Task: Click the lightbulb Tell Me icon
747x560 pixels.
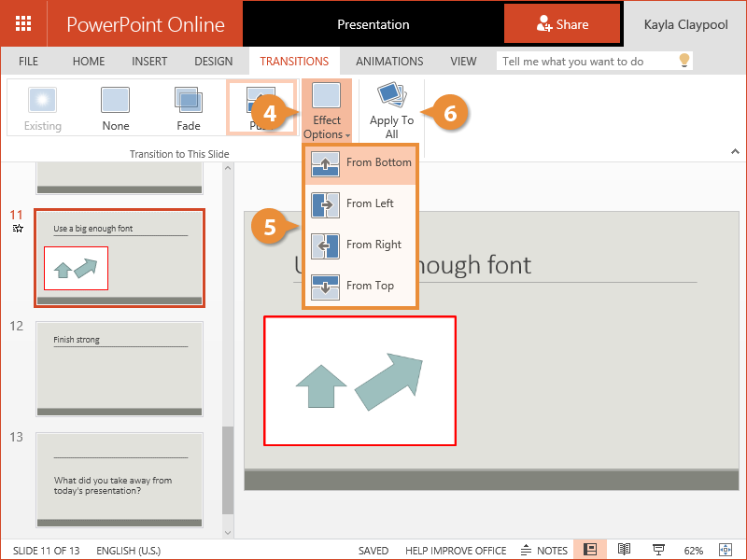Action: click(x=684, y=62)
